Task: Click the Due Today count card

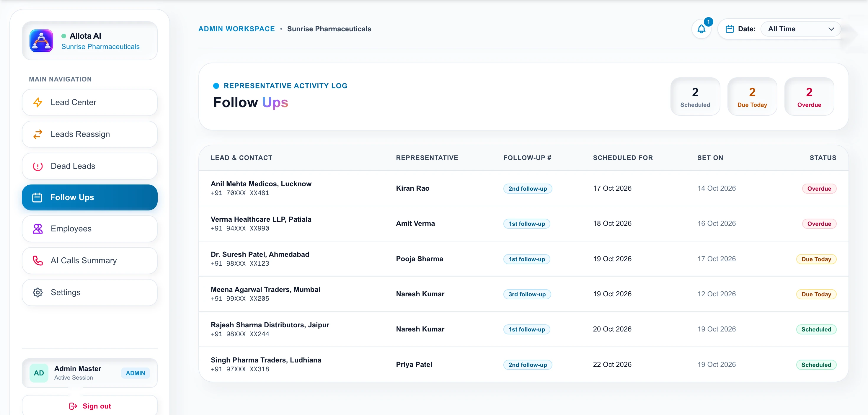Action: coord(752,97)
